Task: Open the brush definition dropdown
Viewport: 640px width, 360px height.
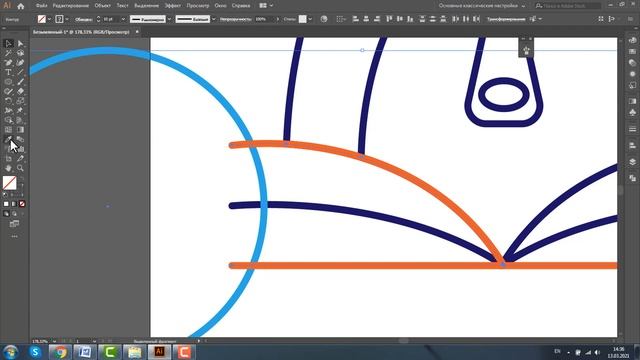Action: click(x=213, y=19)
